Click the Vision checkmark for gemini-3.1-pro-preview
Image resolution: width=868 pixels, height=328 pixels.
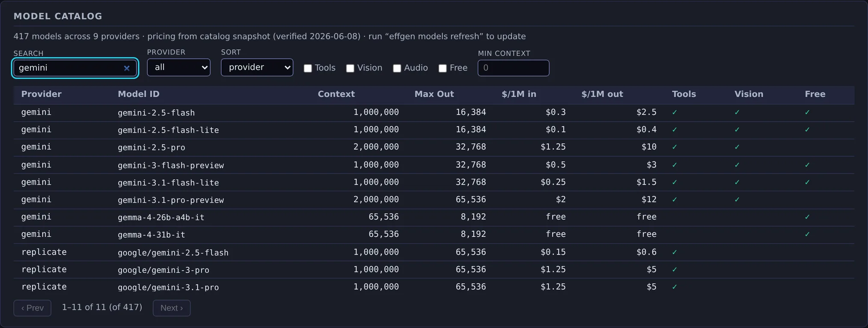[737, 200]
